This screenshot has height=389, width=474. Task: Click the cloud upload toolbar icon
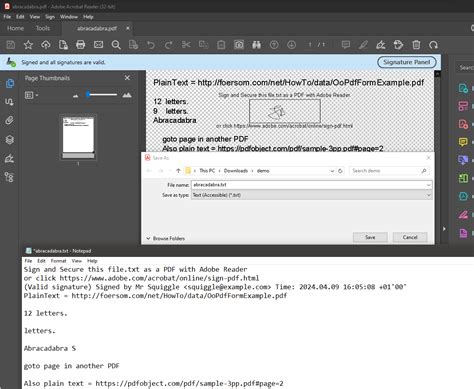point(46,45)
